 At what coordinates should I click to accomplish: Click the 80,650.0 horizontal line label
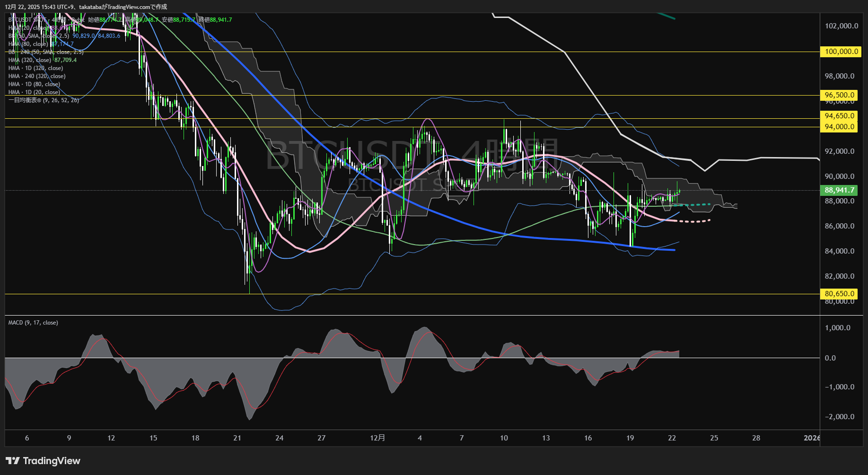[839, 294]
